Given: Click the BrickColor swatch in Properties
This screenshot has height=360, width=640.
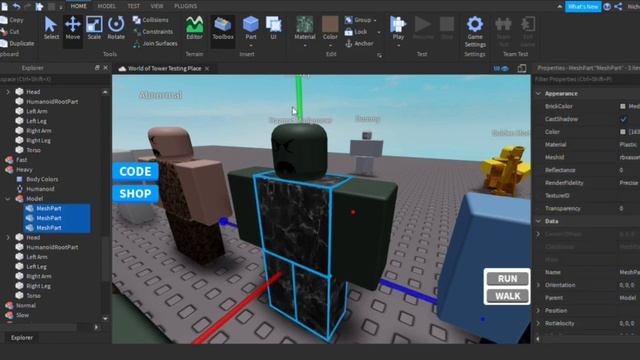Looking at the screenshot, I should click(622, 106).
